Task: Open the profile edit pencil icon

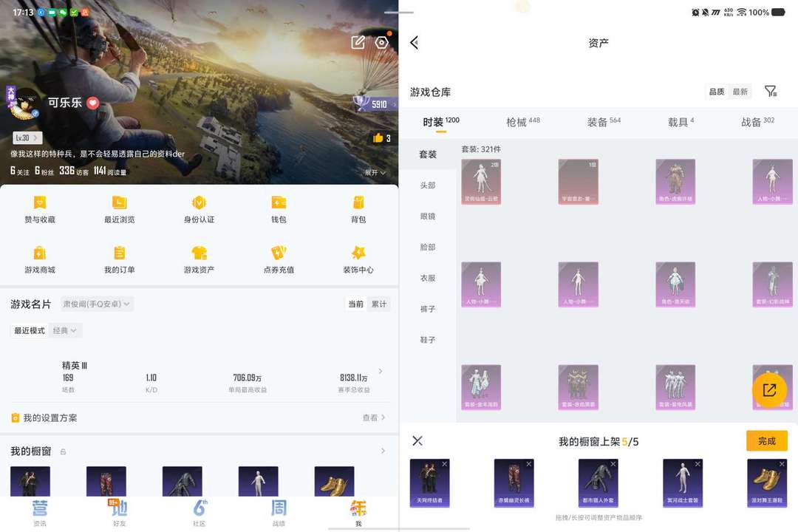Action: coord(358,42)
